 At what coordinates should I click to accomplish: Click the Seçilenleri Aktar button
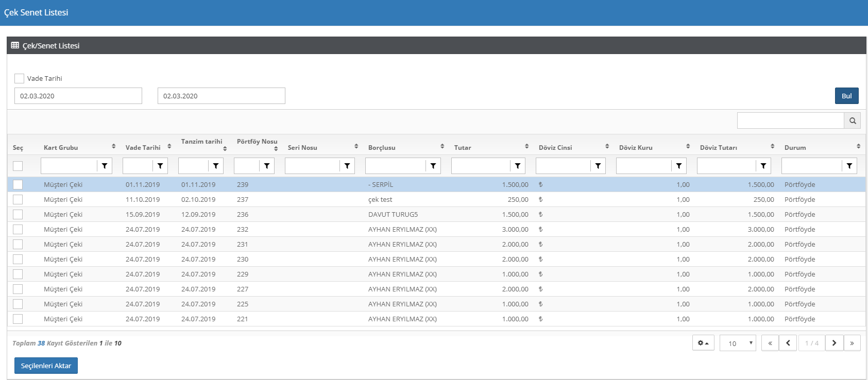click(46, 366)
